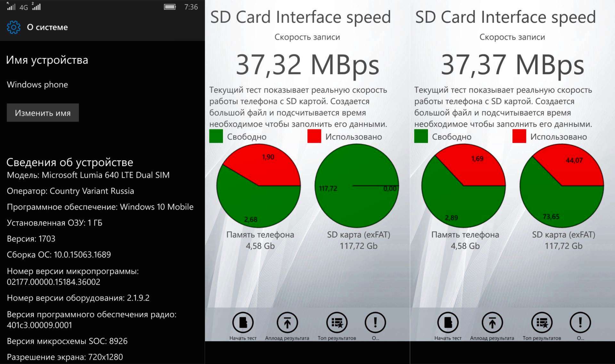This screenshot has width=615, height=364.
Task: Select SD card pie chart showing 117,72 free
Action: coord(357,186)
